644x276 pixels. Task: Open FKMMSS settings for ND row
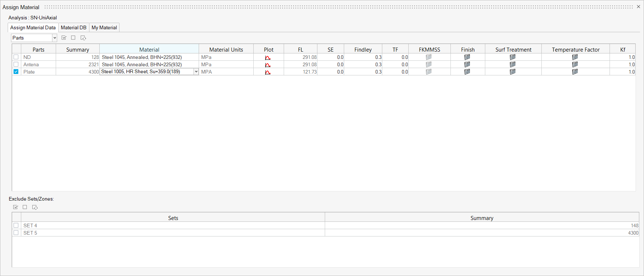(x=429, y=57)
